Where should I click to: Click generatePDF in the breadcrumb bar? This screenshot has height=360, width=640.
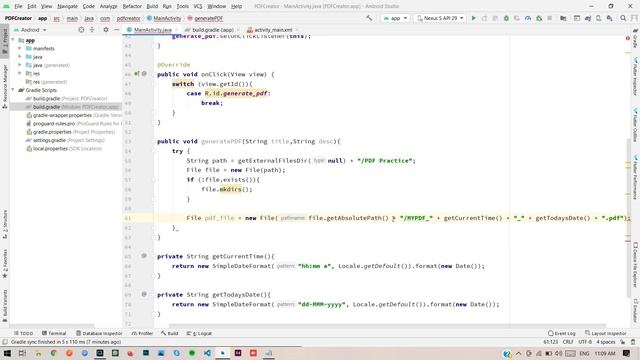[x=205, y=18]
